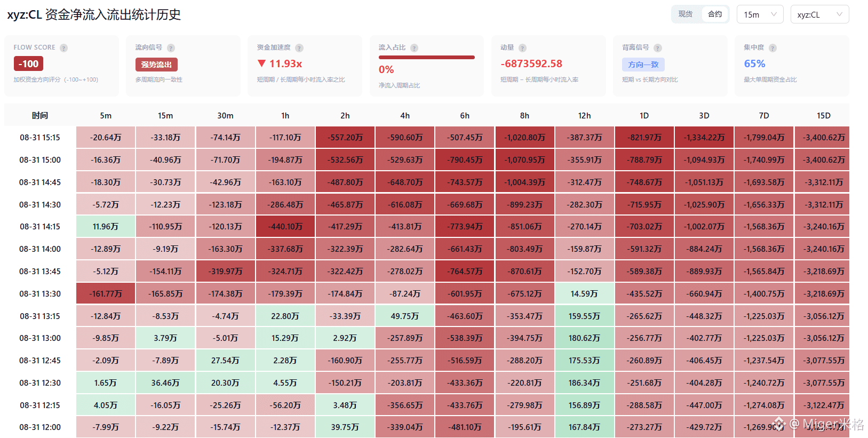The image size is (868, 438).
Task: Click the 1h column header
Action: pyautogui.click(x=285, y=115)
